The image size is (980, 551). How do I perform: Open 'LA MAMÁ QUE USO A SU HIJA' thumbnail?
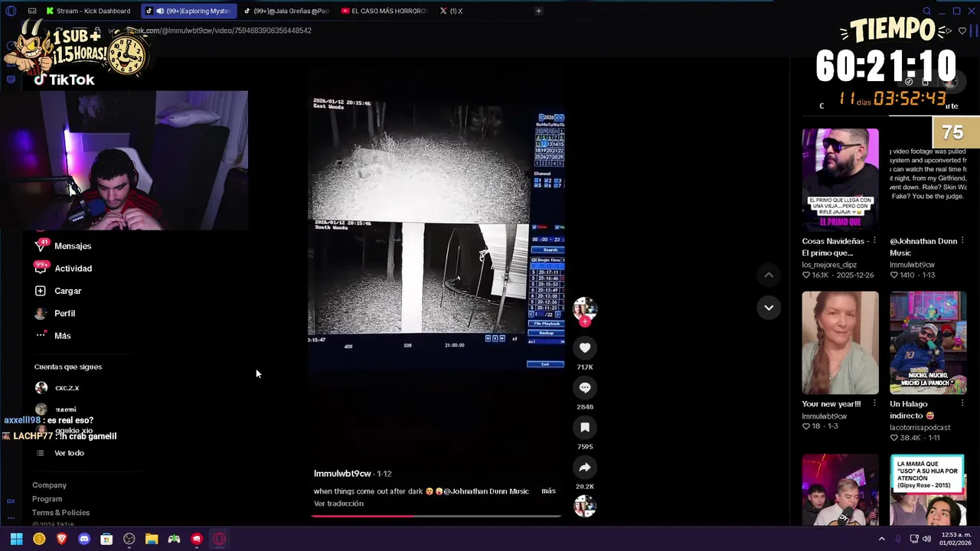(x=928, y=490)
